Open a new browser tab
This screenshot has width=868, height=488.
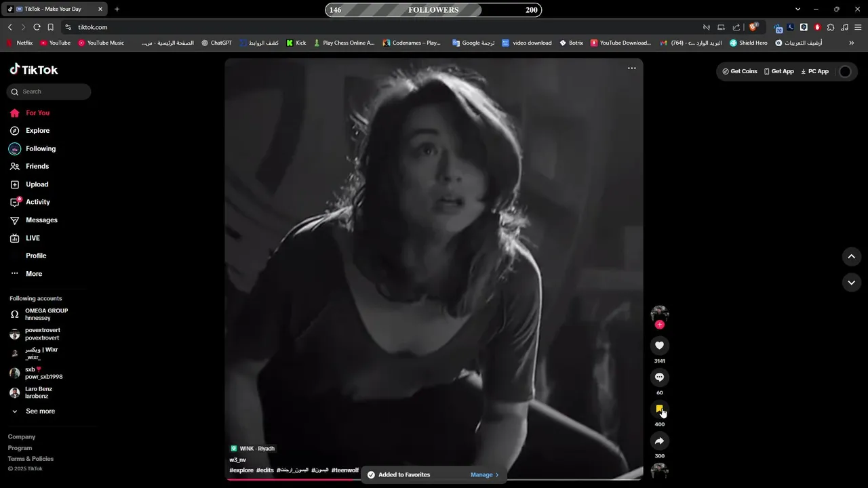point(117,9)
